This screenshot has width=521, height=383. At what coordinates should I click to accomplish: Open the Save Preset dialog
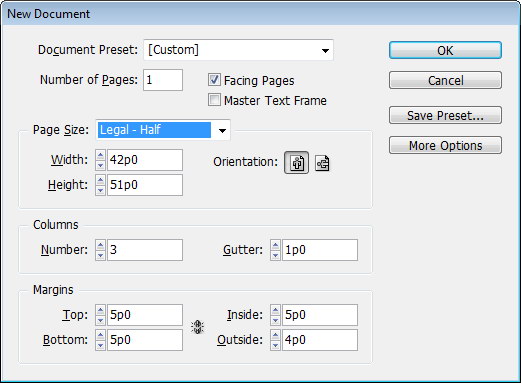(445, 115)
